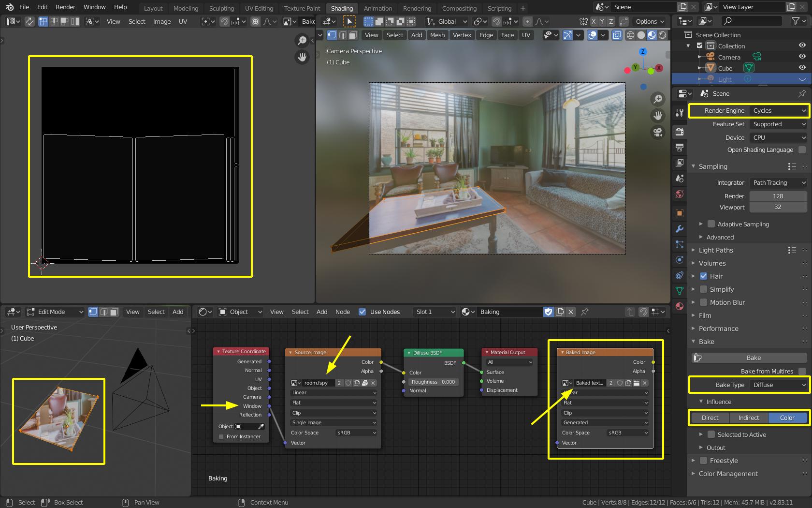The image size is (812, 508).
Task: Switch to rendered viewport shading
Action: coord(662,35)
